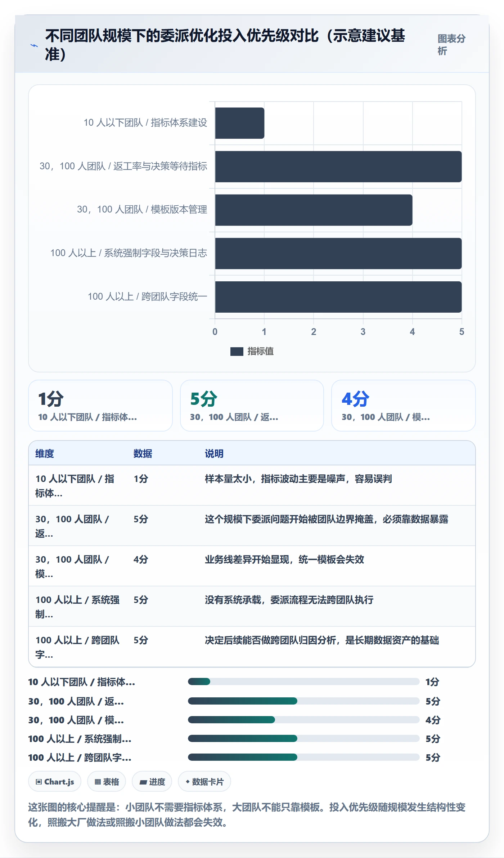The width and height of the screenshot is (504, 858).
Task: Select the table cell 10 人以下团队 / 指标体…
Action: (77, 486)
